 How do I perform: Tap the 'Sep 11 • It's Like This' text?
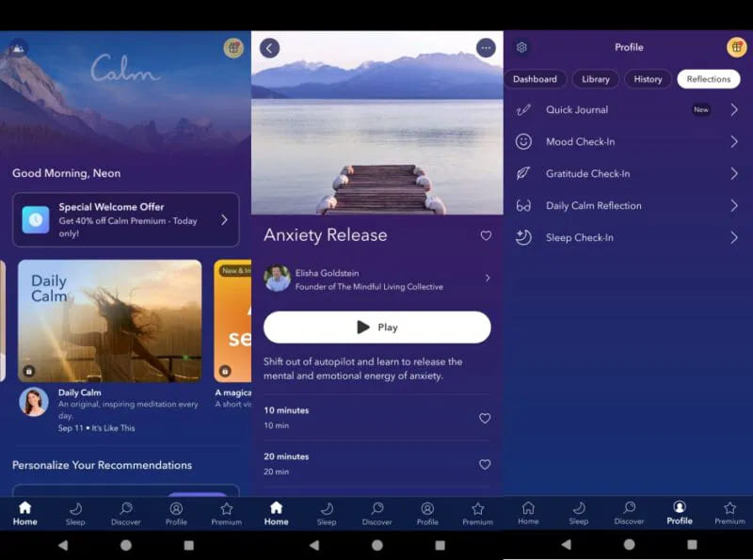point(96,428)
